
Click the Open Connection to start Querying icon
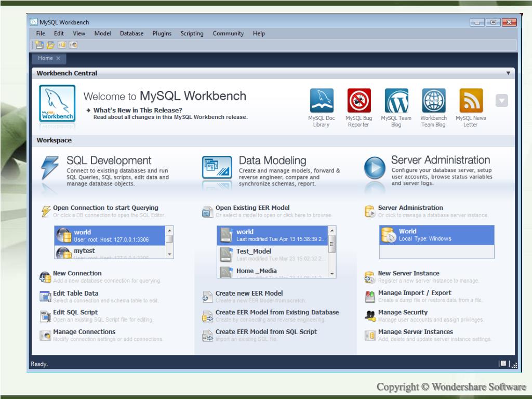(46, 211)
